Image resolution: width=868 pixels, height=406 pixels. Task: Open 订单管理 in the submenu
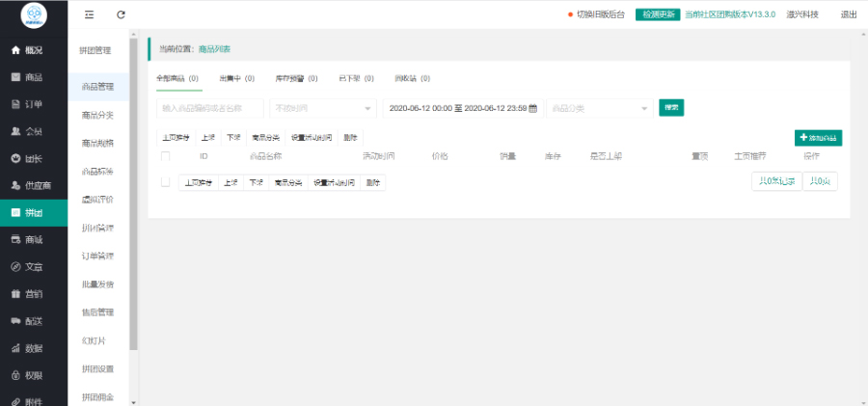tap(98, 256)
